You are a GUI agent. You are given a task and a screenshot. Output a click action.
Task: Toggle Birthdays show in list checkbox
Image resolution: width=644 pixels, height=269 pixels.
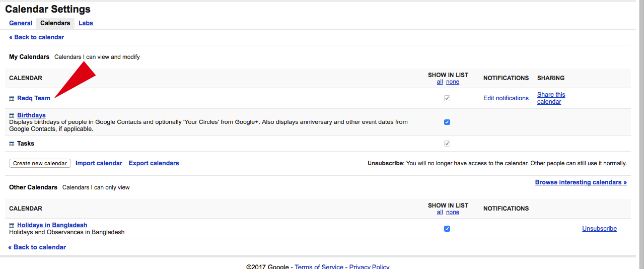(447, 122)
